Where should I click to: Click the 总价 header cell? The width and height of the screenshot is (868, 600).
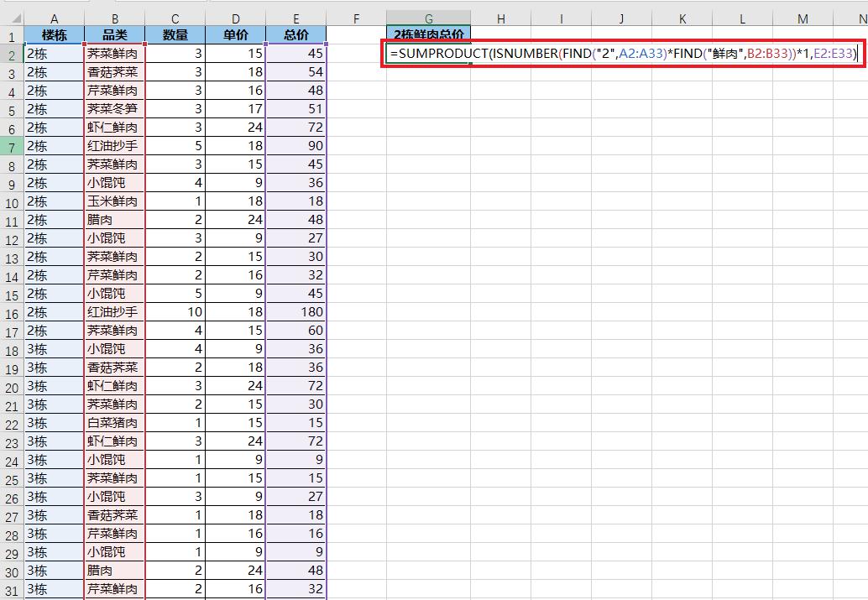[296, 35]
